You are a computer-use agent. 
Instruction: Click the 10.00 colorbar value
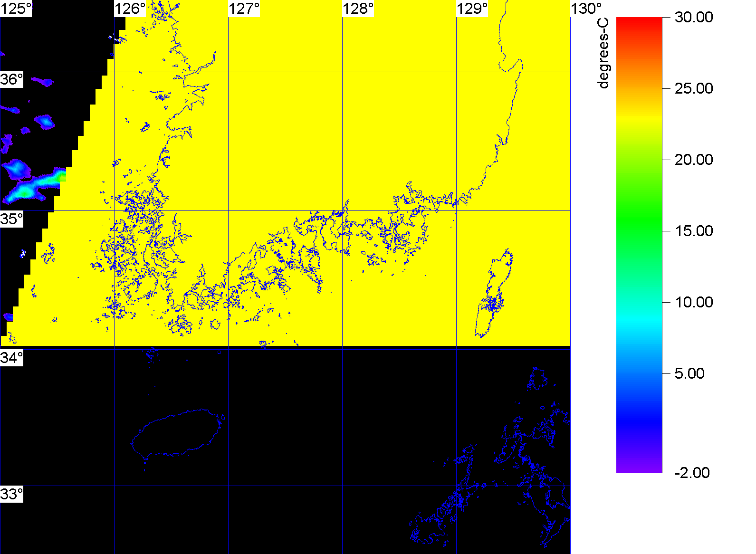[x=694, y=302]
